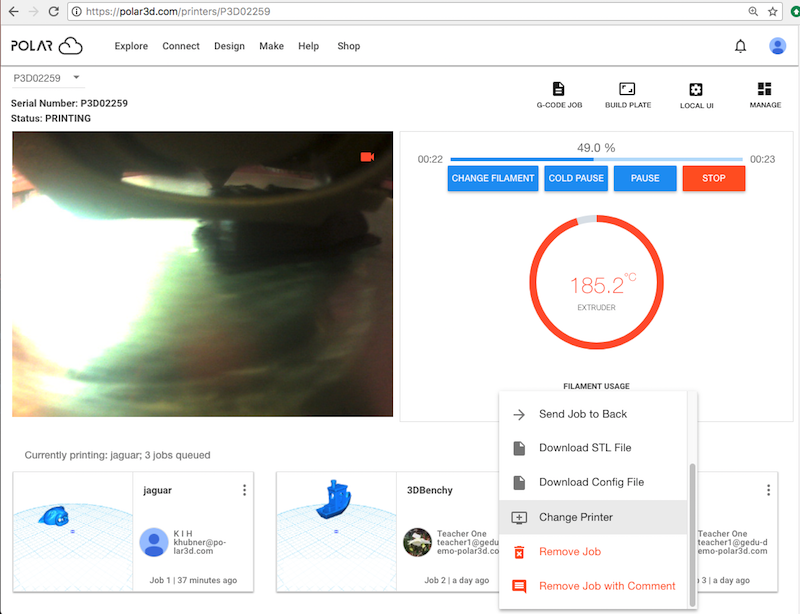
Task: Select Change Printer option
Action: (x=593, y=517)
